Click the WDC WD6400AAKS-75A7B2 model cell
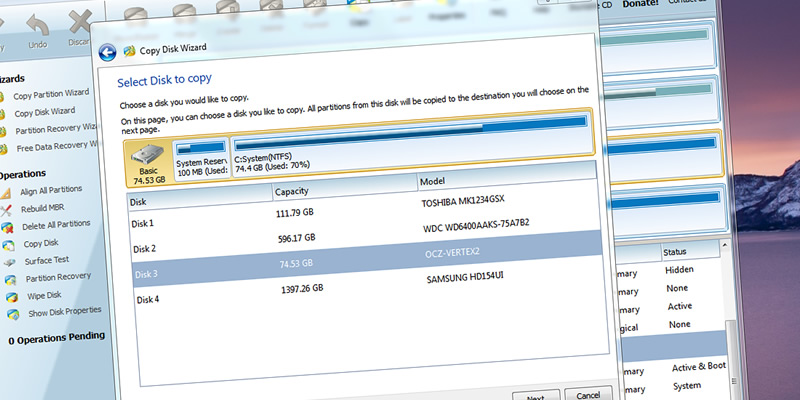Image resolution: width=800 pixels, height=400 pixels. (476, 226)
